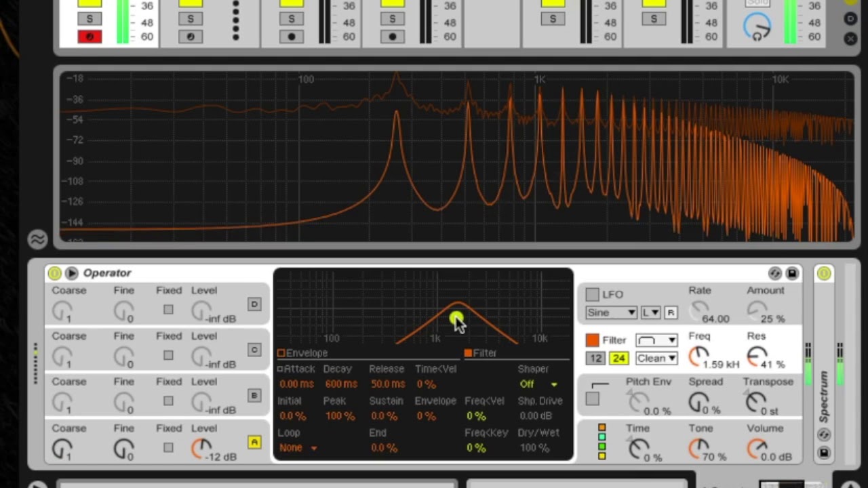The width and height of the screenshot is (868, 488).
Task: Click inside the spectrum analyzer display
Action: pos(457,157)
